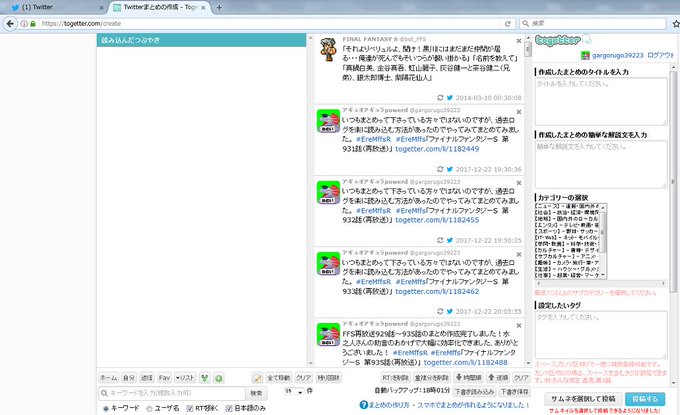The width and height of the screenshot is (680, 415).
Task: Open the まとめの作り方 help link
Action: pos(389,405)
